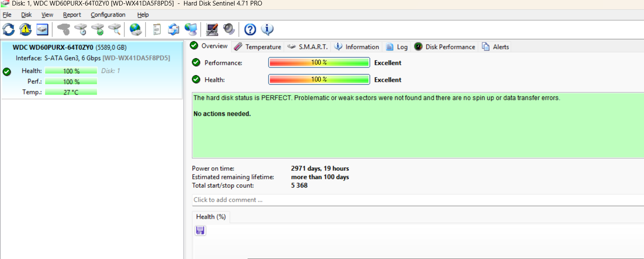644x259 pixels.
Task: Click the 'Click to add comment' field
Action: [418, 200]
